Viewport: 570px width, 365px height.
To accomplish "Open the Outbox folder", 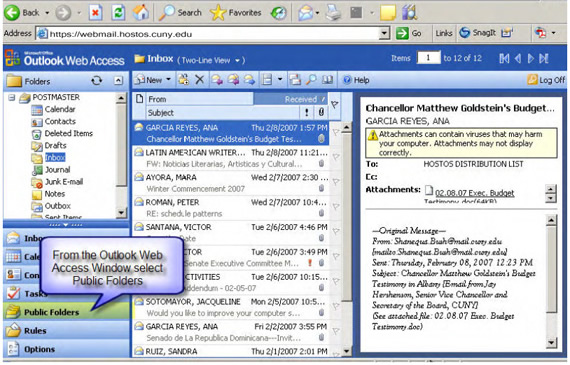I will pos(51,206).
